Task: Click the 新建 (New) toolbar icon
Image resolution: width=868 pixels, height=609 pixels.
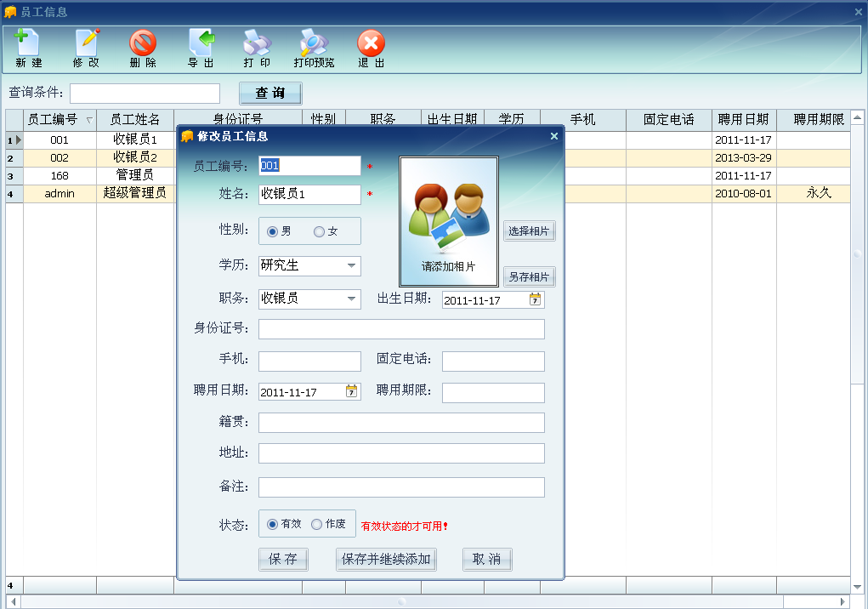Action: [x=28, y=48]
